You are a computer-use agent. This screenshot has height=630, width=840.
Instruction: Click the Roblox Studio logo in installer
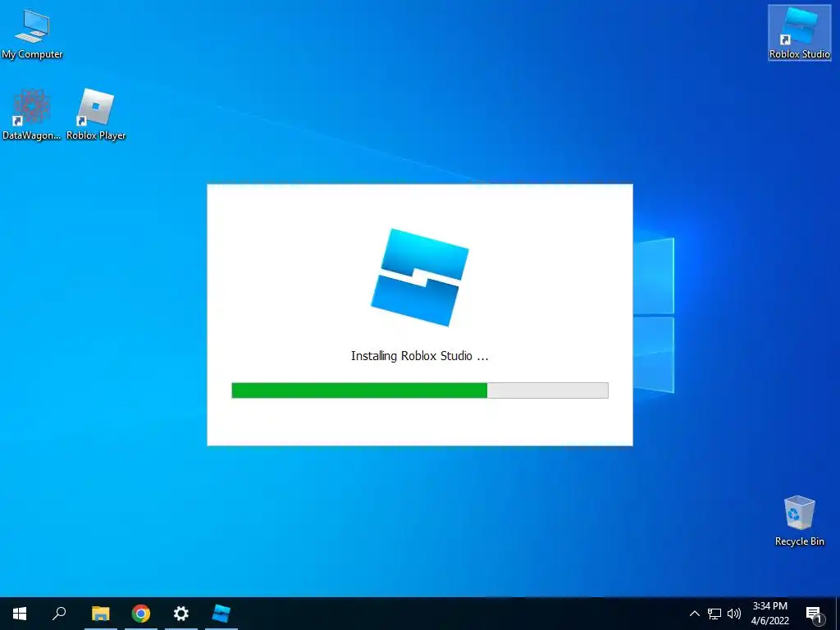[x=419, y=277]
